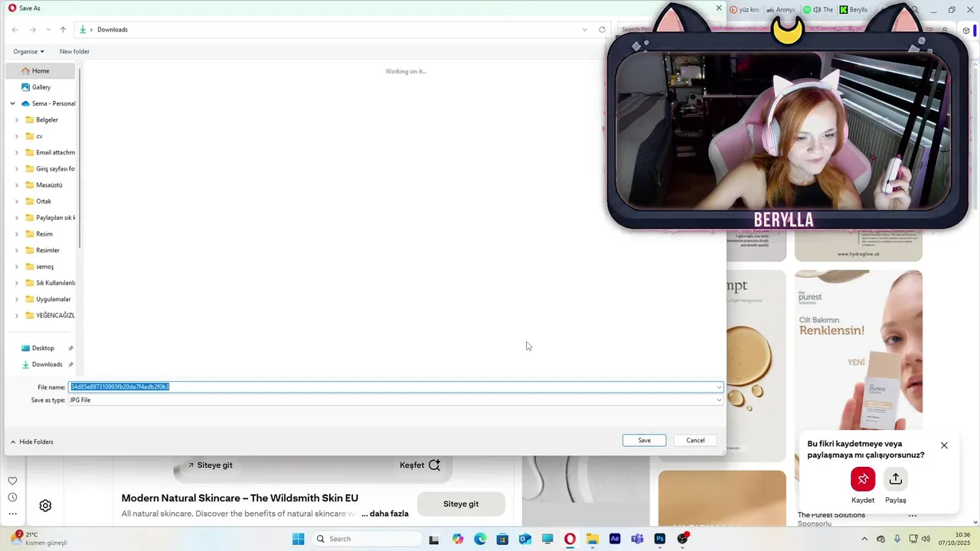
Task: Open the Windows Start menu
Action: [x=298, y=539]
